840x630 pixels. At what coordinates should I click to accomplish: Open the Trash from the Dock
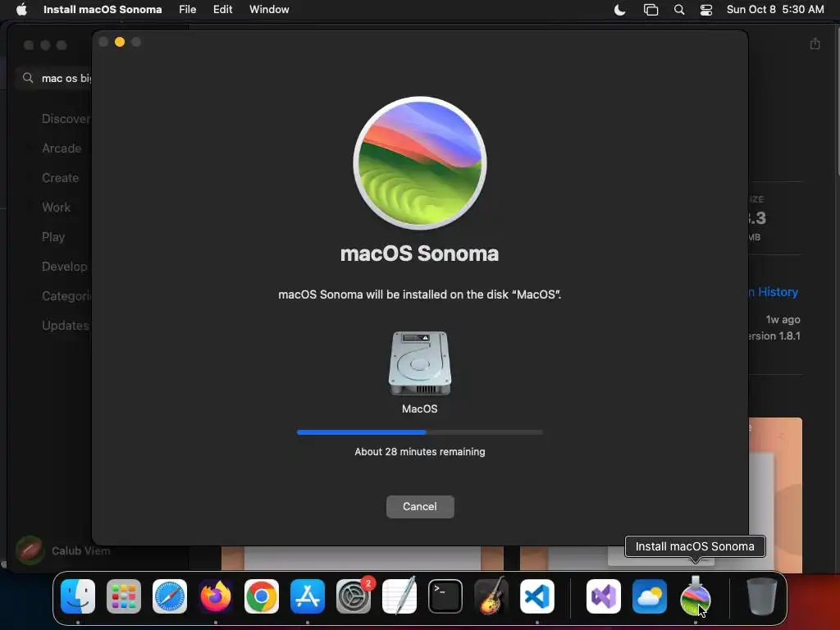click(762, 596)
